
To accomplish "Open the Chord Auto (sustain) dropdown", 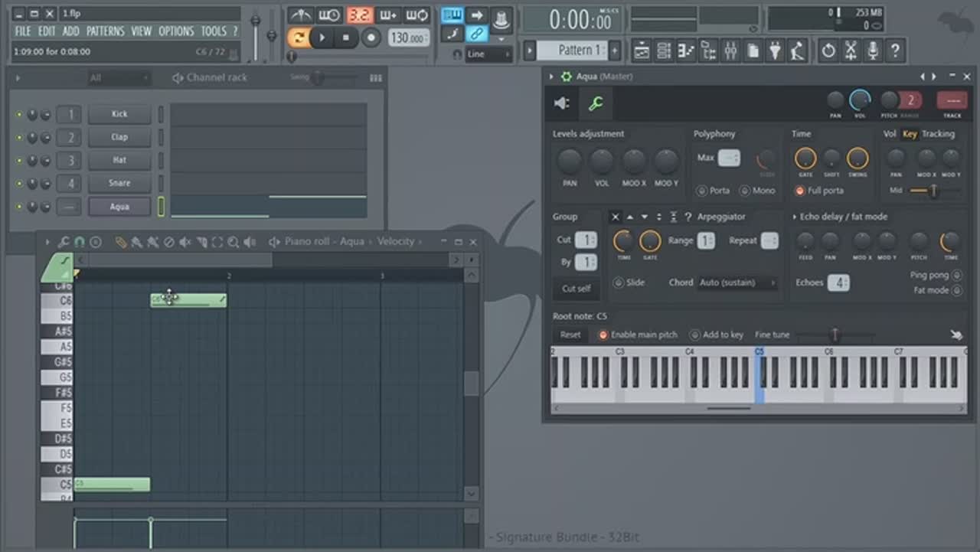I will [x=737, y=283].
